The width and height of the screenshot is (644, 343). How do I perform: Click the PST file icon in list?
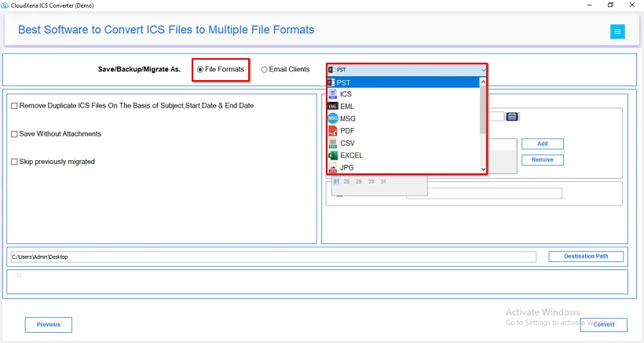tap(331, 82)
